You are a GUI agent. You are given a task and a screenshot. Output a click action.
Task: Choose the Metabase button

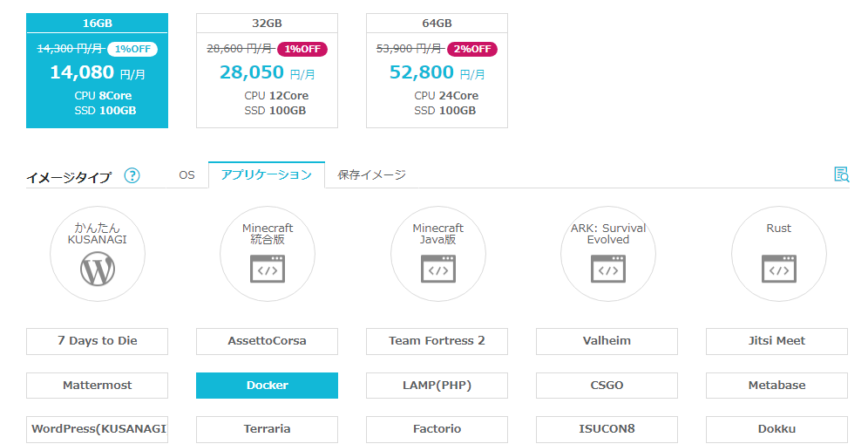(776, 386)
